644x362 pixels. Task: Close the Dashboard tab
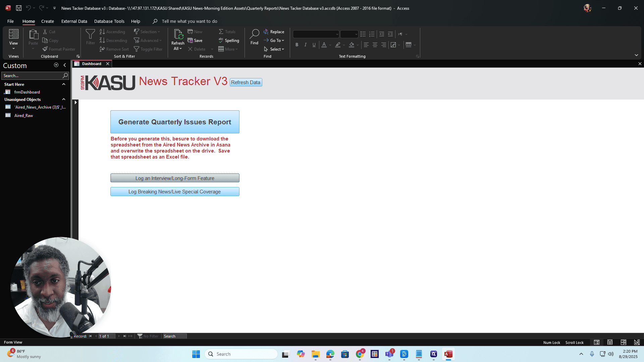point(108,64)
